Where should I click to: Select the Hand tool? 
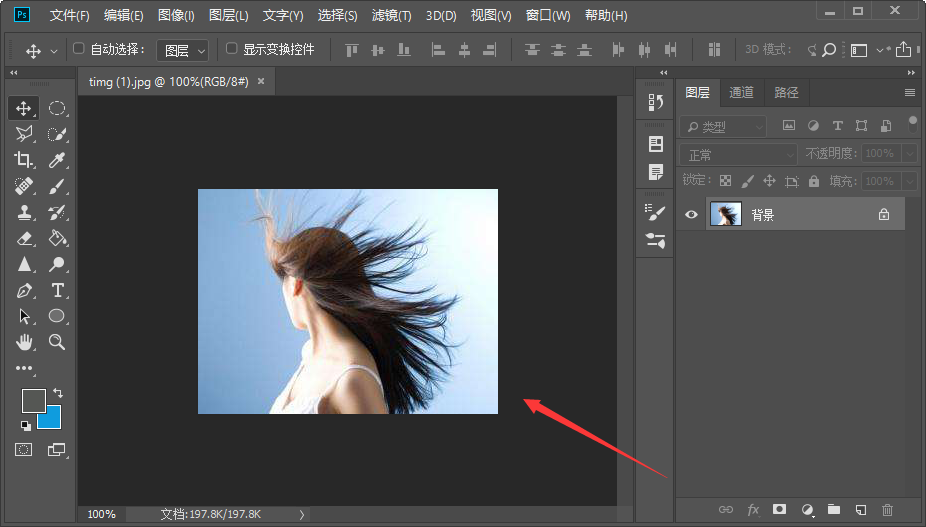[24, 342]
